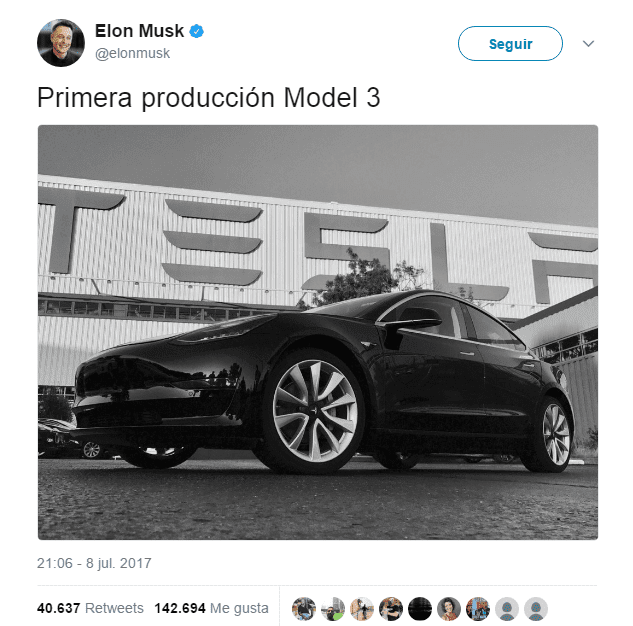This screenshot has height=626, width=633.
Task: View the 142.694 Me gusta list
Action: point(211,608)
